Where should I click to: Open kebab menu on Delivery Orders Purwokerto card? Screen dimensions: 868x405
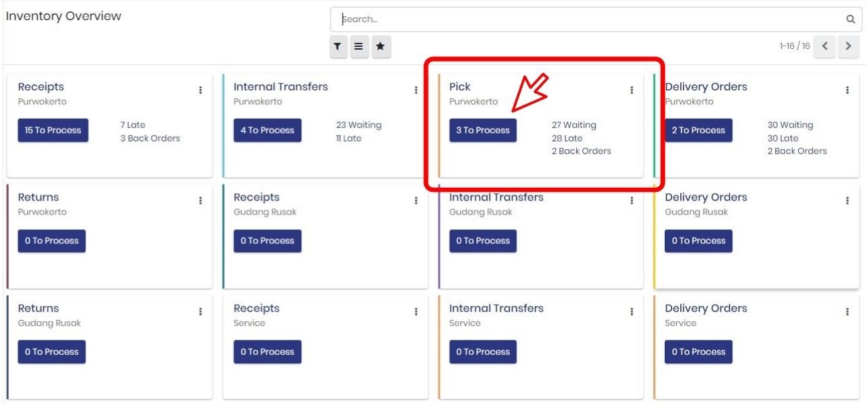[848, 90]
